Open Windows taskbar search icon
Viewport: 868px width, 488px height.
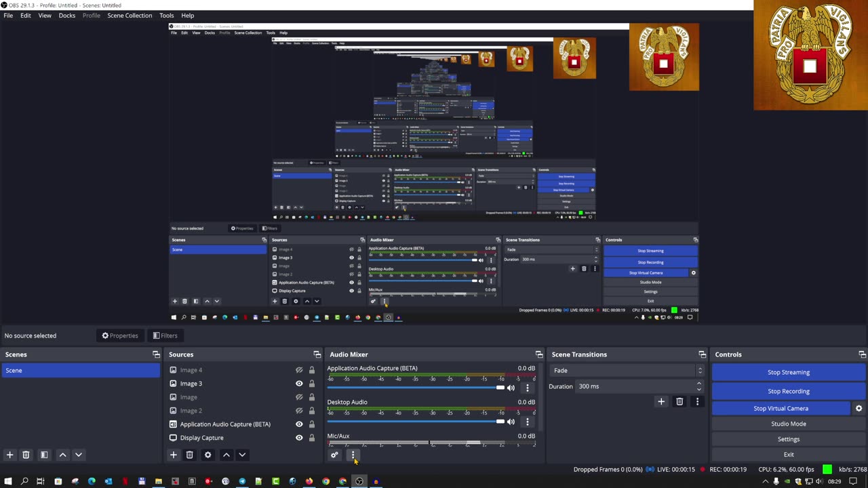(x=24, y=481)
